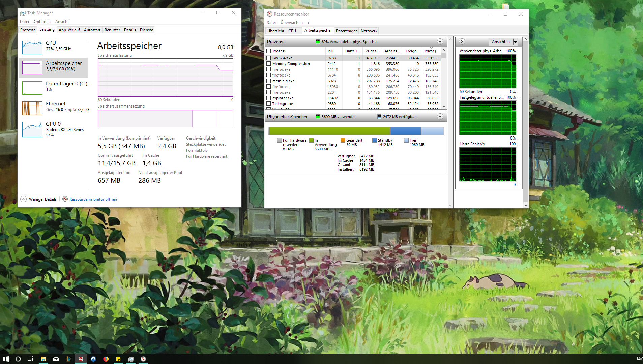
Task: Click the In Verwendung green legend swatch
Action: pyautogui.click(x=311, y=140)
